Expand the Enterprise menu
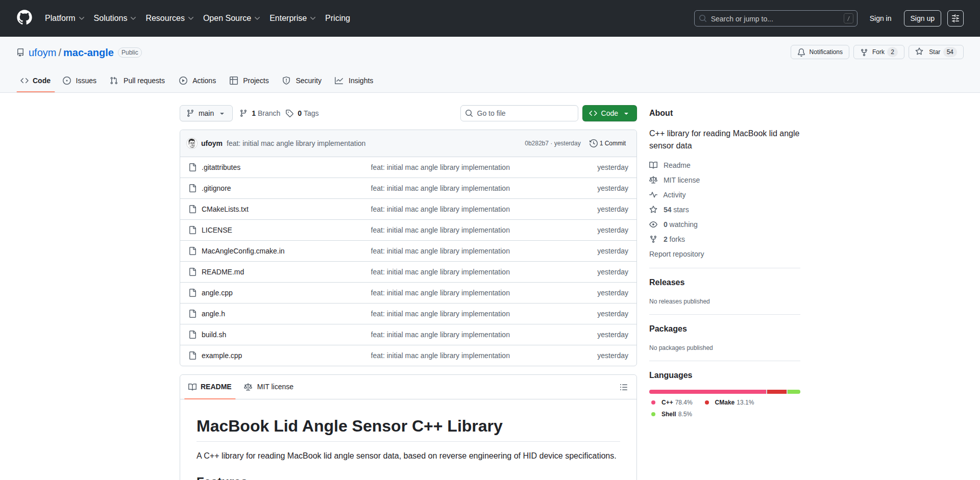Viewport: 980px width, 480px height. tap(292, 18)
